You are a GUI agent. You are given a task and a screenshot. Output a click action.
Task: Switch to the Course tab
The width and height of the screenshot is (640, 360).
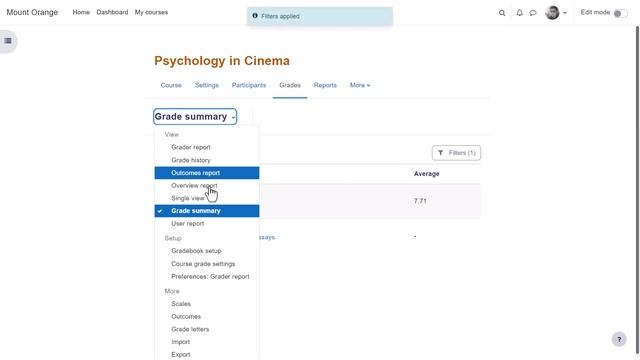[171, 85]
